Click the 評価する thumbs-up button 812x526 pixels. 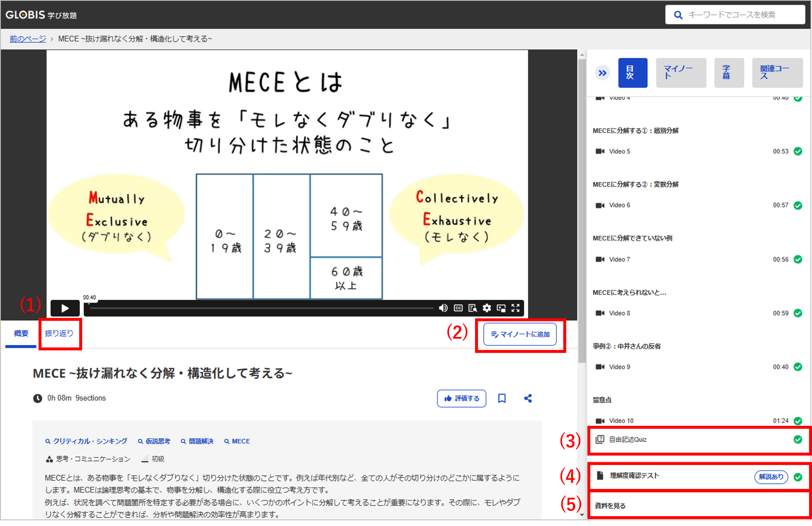pos(461,398)
